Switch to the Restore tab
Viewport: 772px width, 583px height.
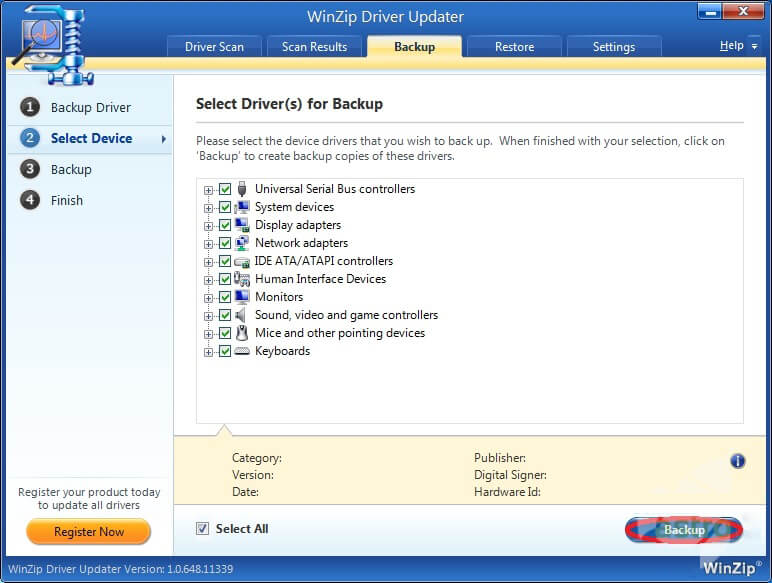point(515,47)
